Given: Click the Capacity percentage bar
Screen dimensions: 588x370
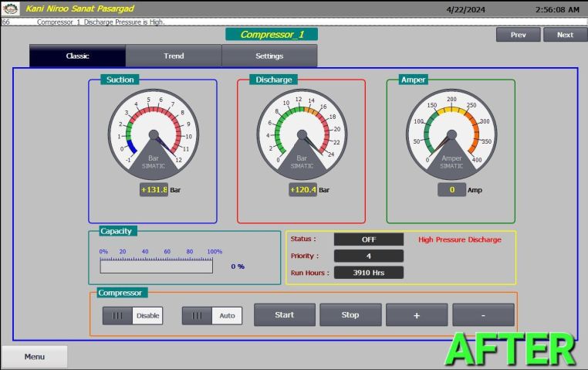Looking at the screenshot, I should [x=156, y=266].
